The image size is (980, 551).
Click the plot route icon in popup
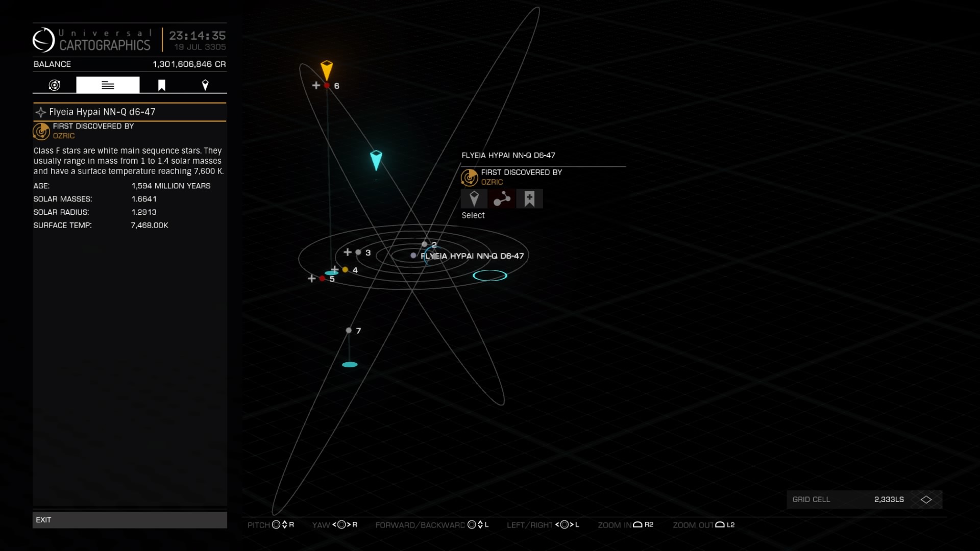pos(502,198)
